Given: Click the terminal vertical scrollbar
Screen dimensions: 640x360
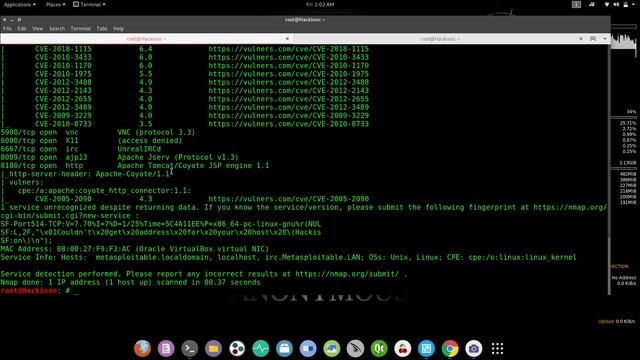Looking at the screenshot, I should pos(609,169).
